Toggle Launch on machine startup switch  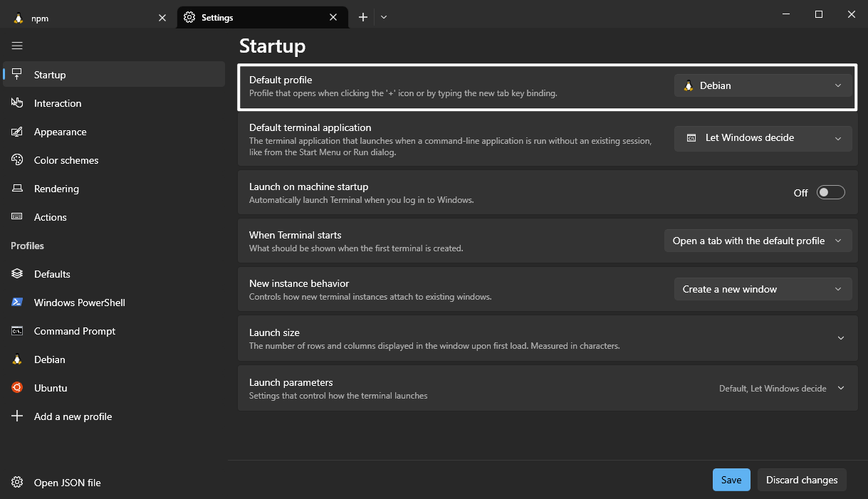[x=830, y=192]
